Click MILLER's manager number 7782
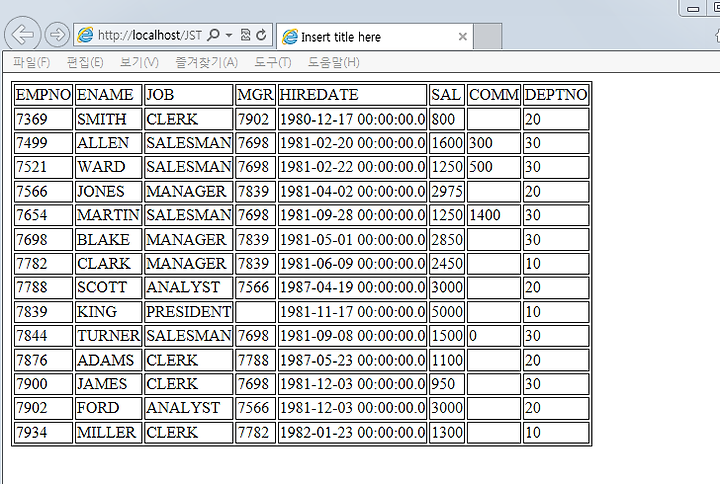The height and width of the screenshot is (484, 720). coord(253,433)
